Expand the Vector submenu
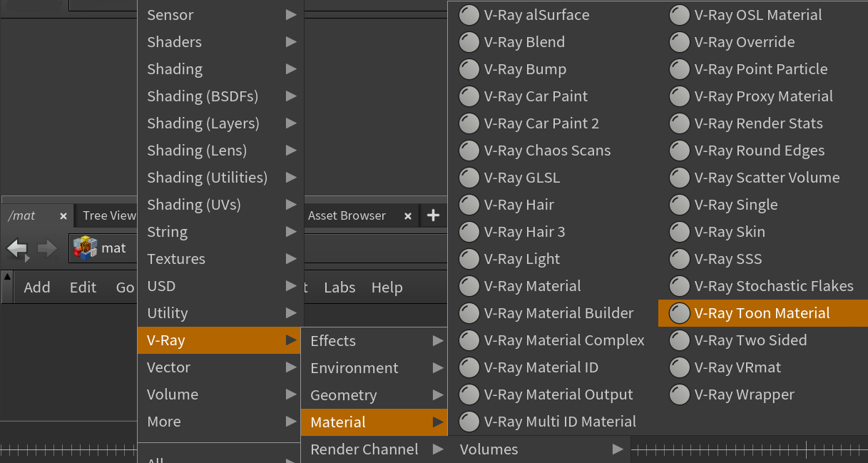This screenshot has width=868, height=463. click(220, 367)
